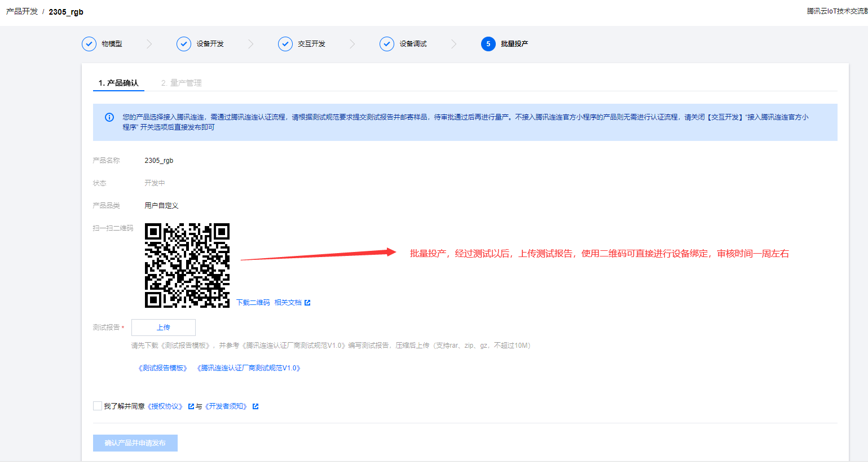The width and height of the screenshot is (868, 469).
Task: Click the step 5 批量投产 circle icon
Action: 488,44
